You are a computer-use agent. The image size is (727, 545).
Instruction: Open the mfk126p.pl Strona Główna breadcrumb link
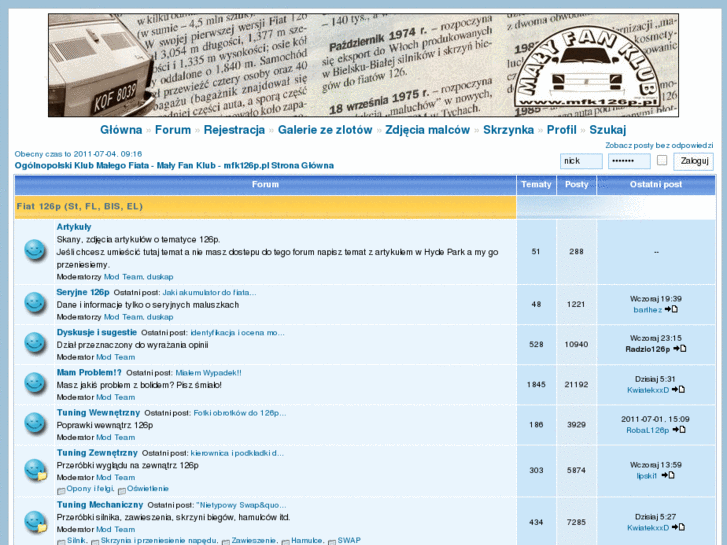click(x=174, y=166)
